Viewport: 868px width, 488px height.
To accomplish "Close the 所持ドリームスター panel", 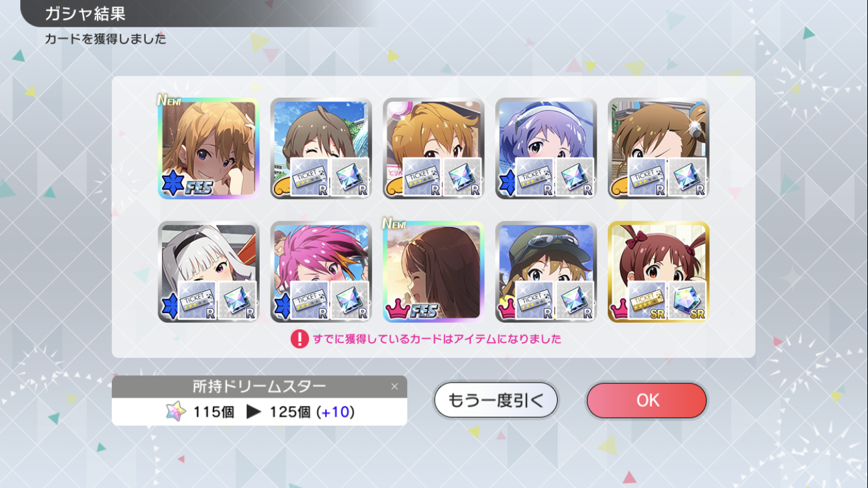I will tap(394, 386).
